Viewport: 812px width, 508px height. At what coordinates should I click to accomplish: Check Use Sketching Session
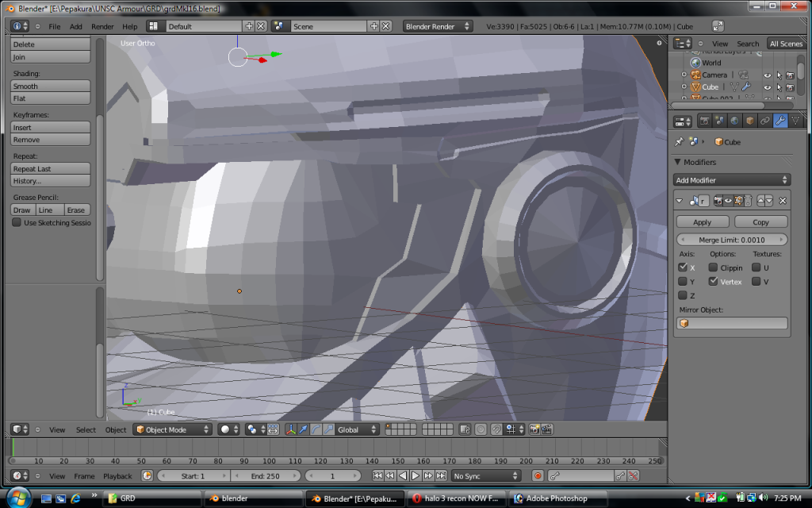coord(17,222)
